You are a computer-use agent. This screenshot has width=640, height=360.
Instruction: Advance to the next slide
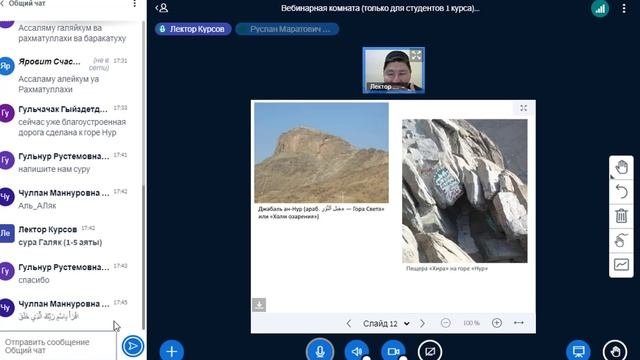coord(422,323)
